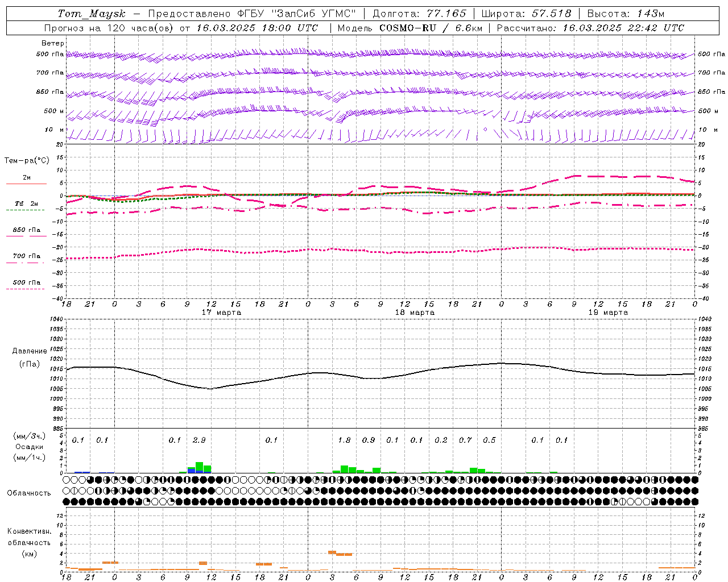The width and height of the screenshot is (728, 582).
Task: Click the precipitation value "0.5"
Action: coord(489,440)
